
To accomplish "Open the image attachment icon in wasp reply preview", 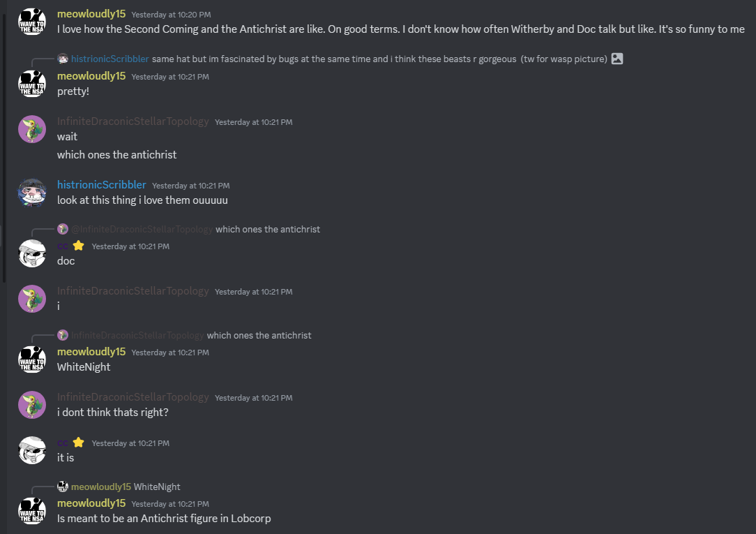I will 617,59.
